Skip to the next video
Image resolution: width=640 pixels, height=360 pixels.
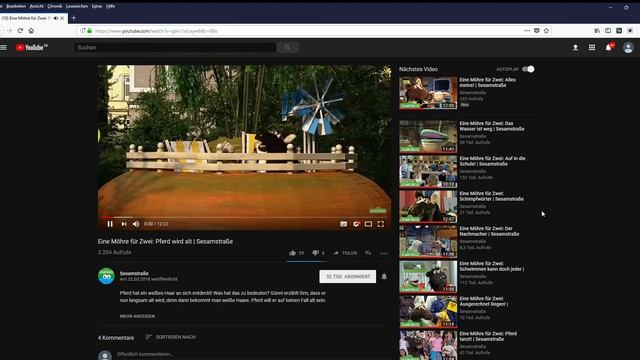coord(124,224)
